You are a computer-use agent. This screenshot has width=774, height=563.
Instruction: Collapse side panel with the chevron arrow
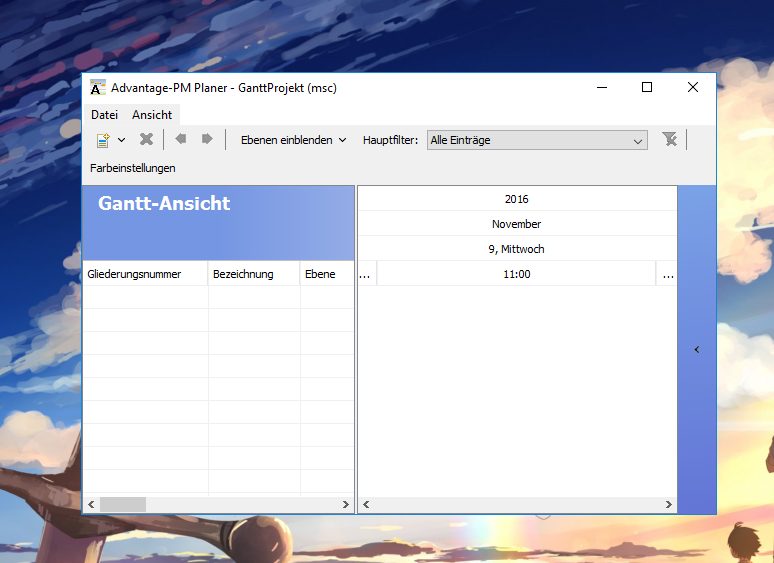[697, 349]
